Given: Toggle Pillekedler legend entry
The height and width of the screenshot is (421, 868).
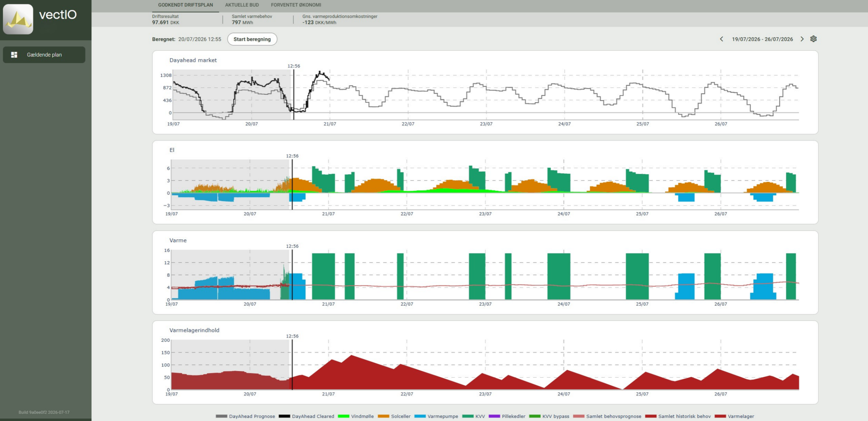Looking at the screenshot, I should click(x=507, y=416).
